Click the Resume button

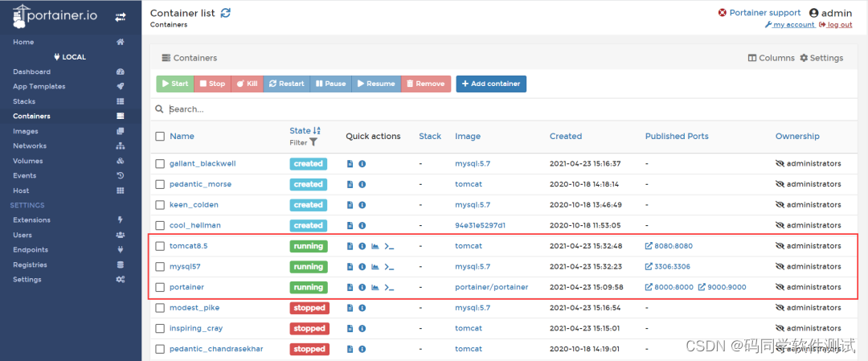click(x=376, y=84)
